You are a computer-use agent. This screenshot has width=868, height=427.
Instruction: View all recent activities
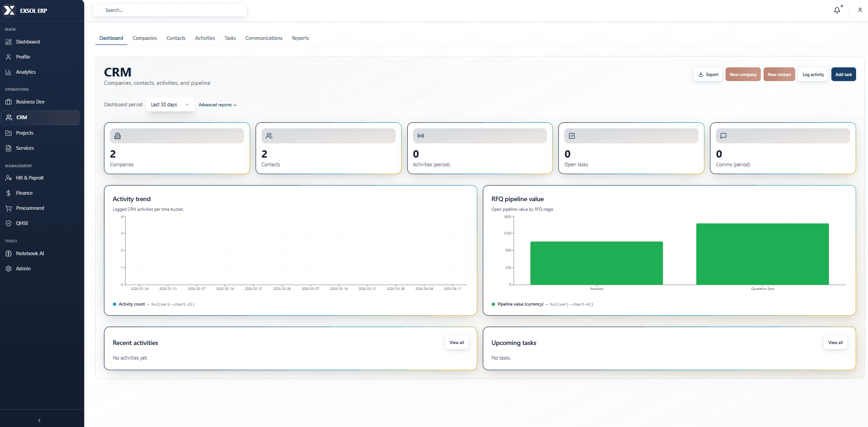(457, 343)
